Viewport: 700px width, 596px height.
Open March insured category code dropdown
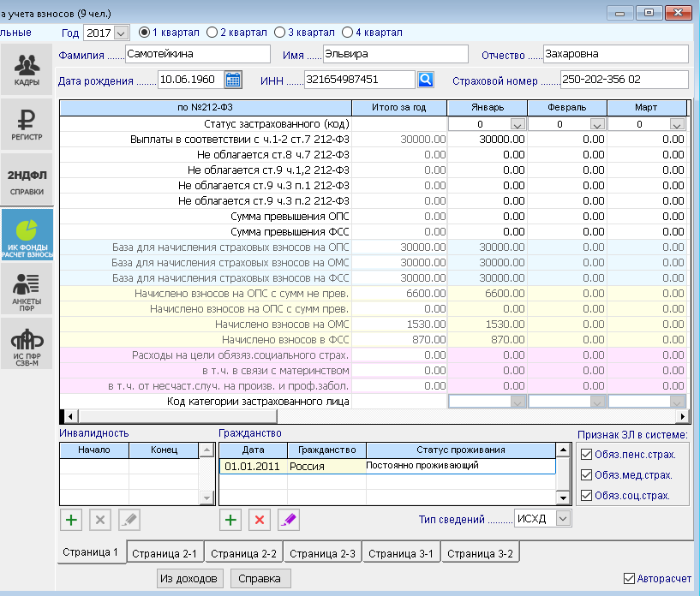pos(677,402)
